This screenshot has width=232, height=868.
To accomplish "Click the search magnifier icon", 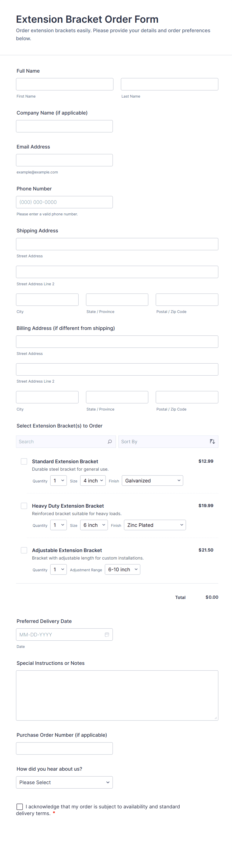I will [110, 441].
